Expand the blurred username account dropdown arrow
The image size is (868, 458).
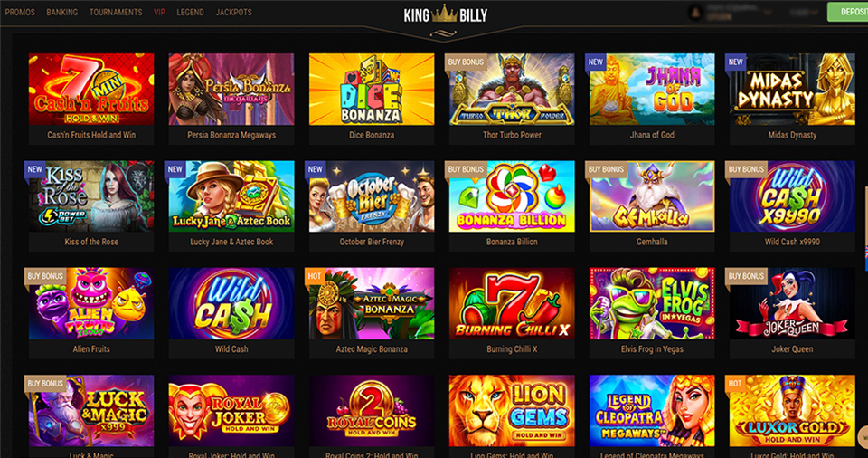[769, 12]
